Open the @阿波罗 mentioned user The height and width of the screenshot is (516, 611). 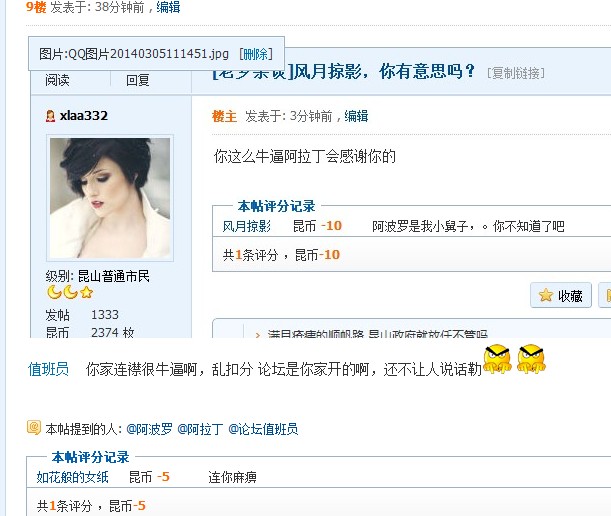149,429
